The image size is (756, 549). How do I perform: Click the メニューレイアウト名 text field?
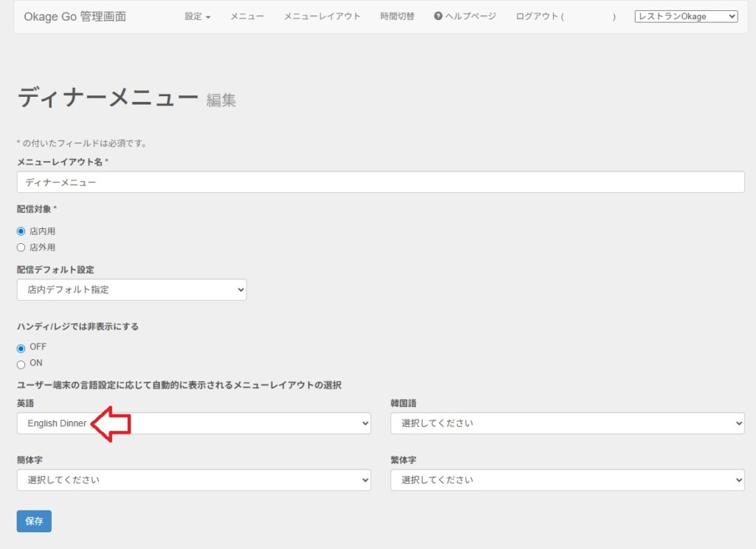[380, 182]
